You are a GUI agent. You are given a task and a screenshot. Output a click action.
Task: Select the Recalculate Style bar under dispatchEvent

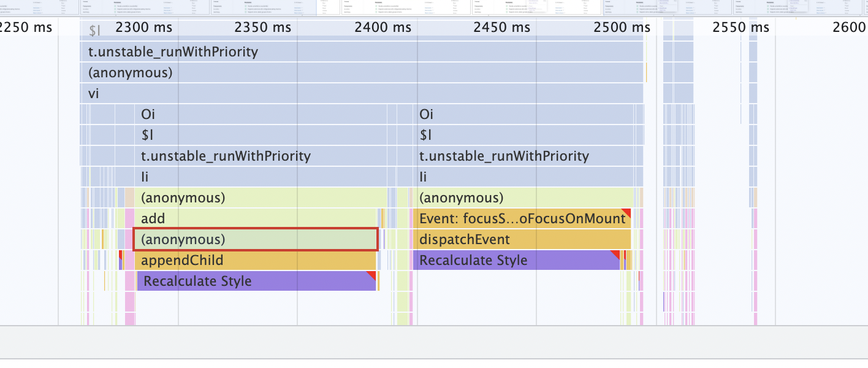tap(517, 260)
